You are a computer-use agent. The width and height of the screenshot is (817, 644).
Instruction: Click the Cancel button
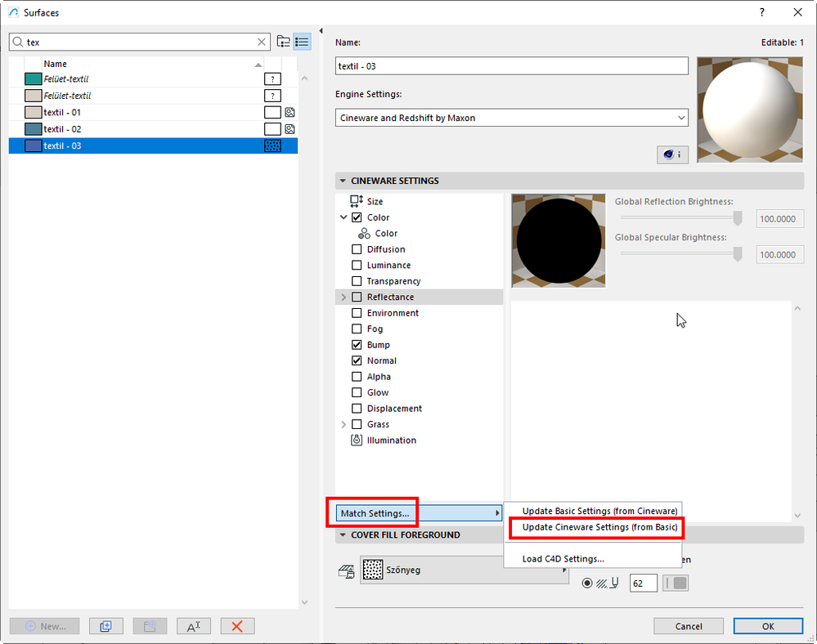[689, 626]
